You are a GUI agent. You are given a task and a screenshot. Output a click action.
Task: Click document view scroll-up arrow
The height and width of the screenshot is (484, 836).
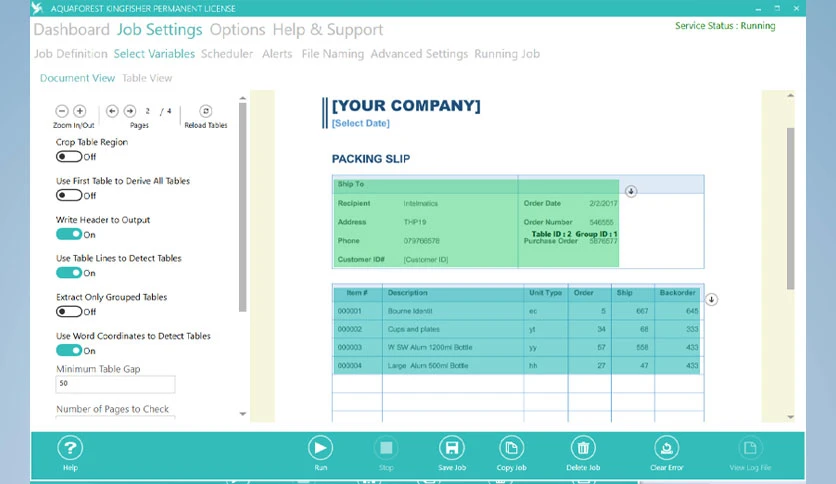click(x=791, y=95)
